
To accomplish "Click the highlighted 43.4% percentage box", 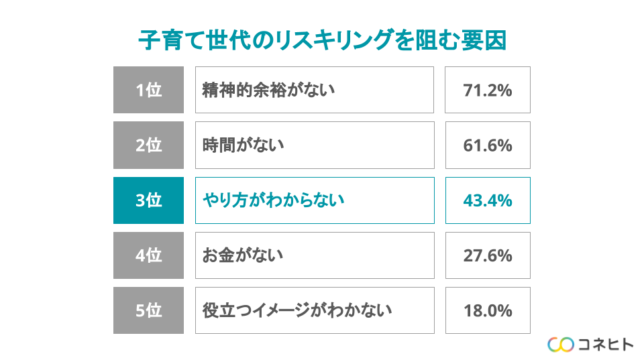I will pos(488,200).
